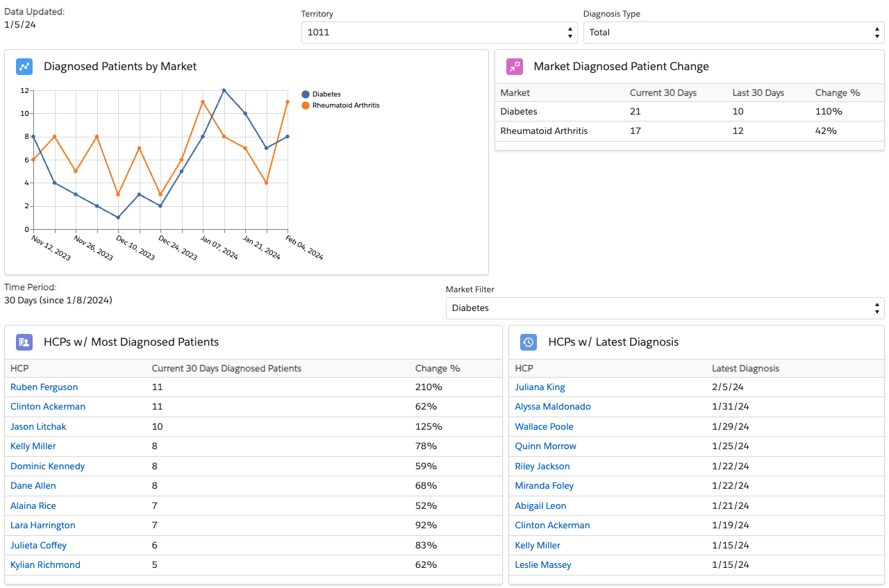
Task: Click the Diagnosed Patients by Market chart icon
Action: [x=24, y=67]
